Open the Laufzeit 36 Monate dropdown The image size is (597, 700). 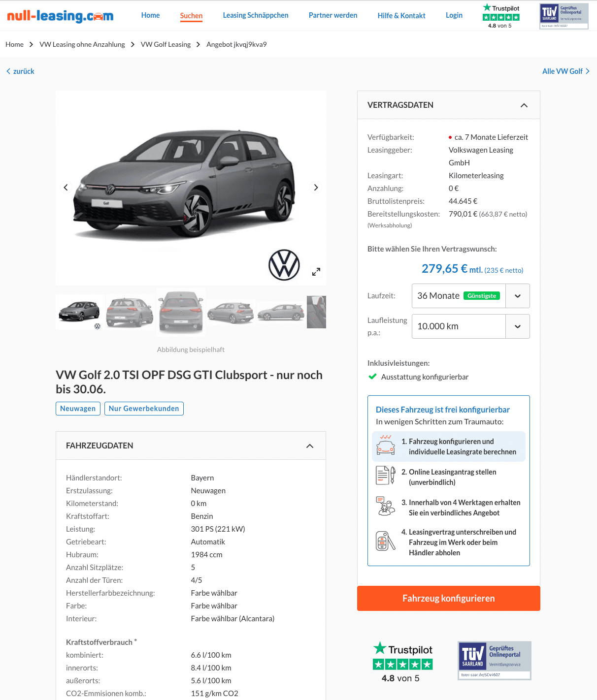470,296
